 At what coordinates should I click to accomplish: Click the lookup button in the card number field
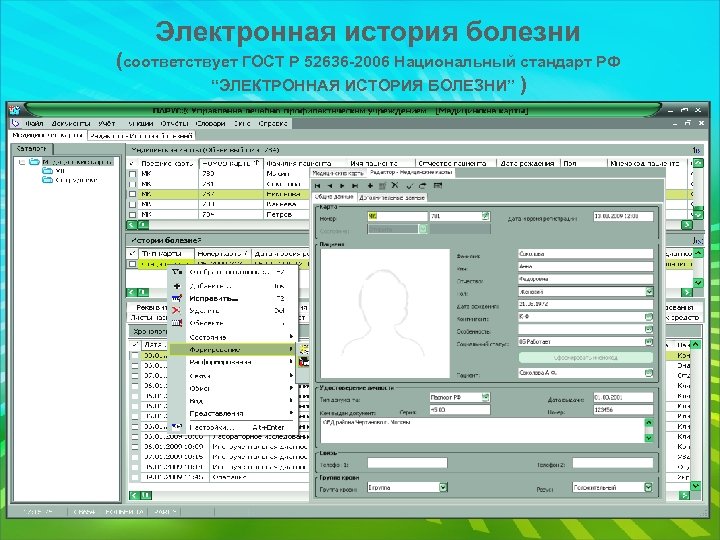coord(485,216)
